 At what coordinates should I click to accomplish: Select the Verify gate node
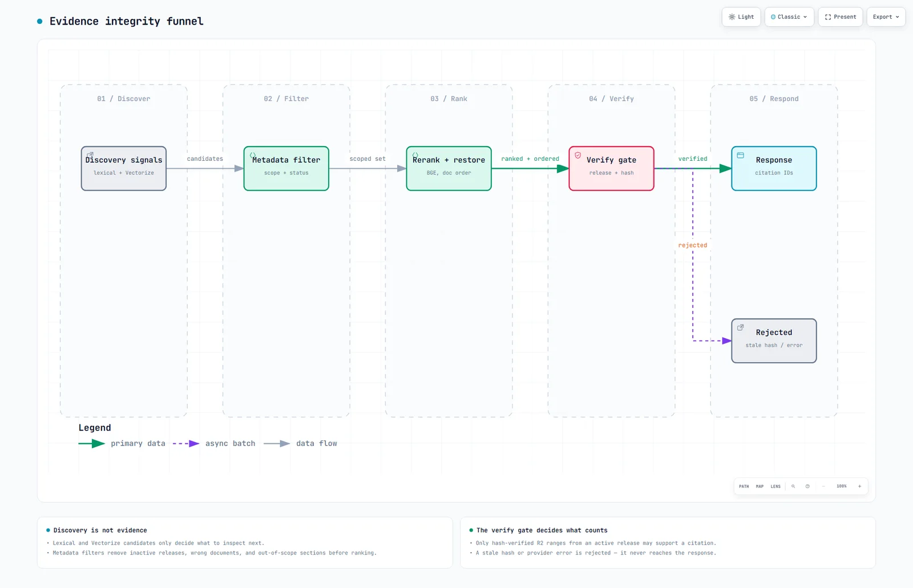[x=612, y=168]
